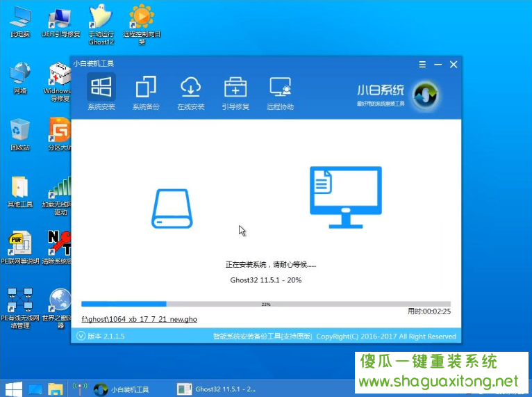Open 手动运行 Ghost12 desktop shortcut
The image size is (532, 397).
(x=101, y=25)
